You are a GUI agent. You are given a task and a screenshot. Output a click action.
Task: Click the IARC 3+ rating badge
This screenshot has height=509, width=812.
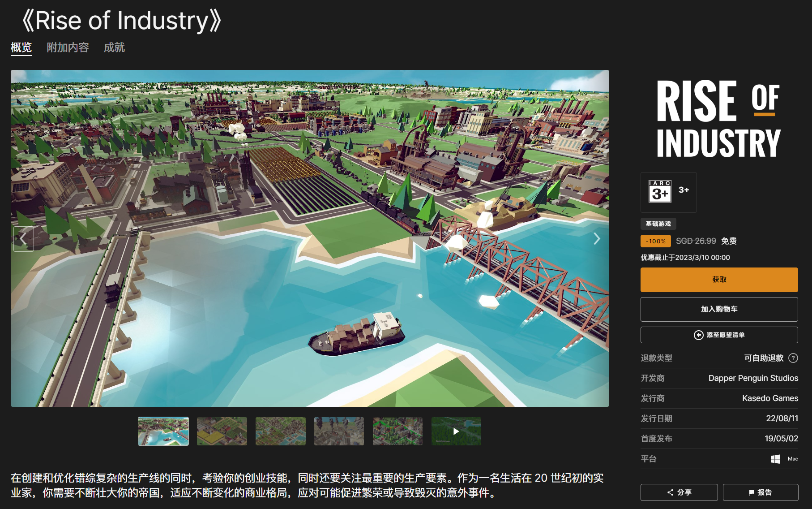[660, 192]
